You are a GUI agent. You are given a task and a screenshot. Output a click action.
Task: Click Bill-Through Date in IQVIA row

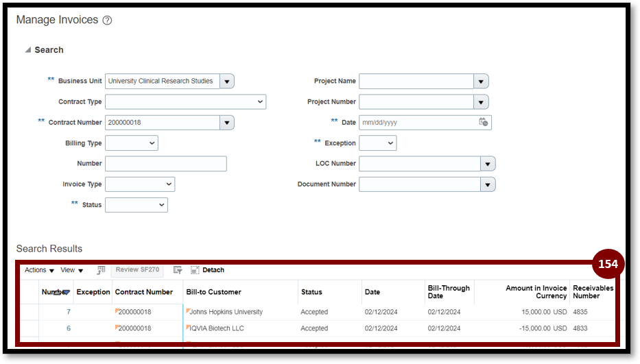pyautogui.click(x=444, y=328)
